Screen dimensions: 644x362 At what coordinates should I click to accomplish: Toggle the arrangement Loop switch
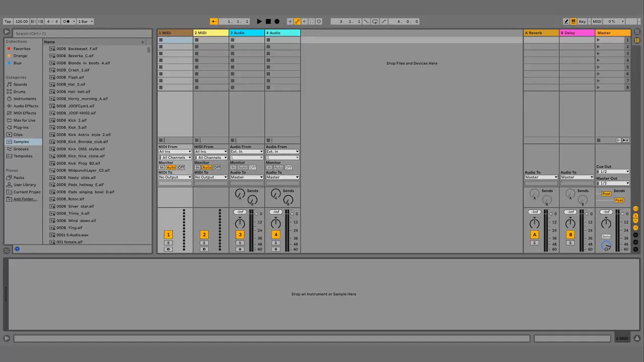pyautogui.click(x=375, y=22)
